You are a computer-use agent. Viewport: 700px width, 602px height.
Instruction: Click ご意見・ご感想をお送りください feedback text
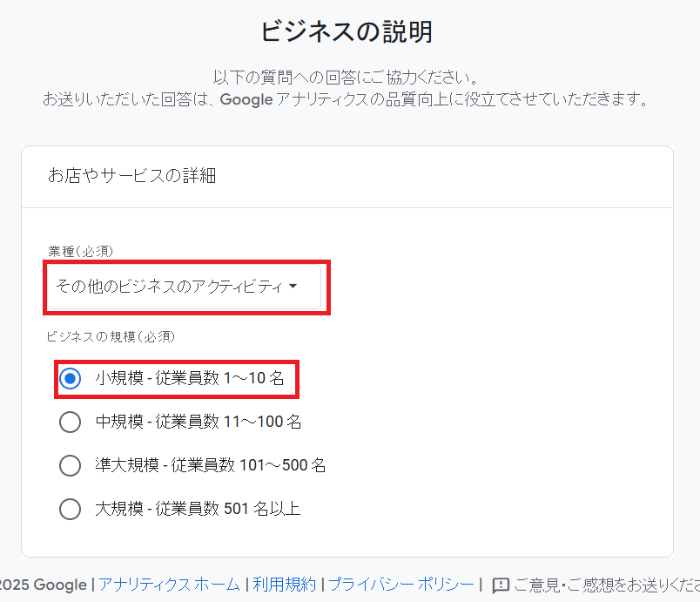[x=606, y=585]
